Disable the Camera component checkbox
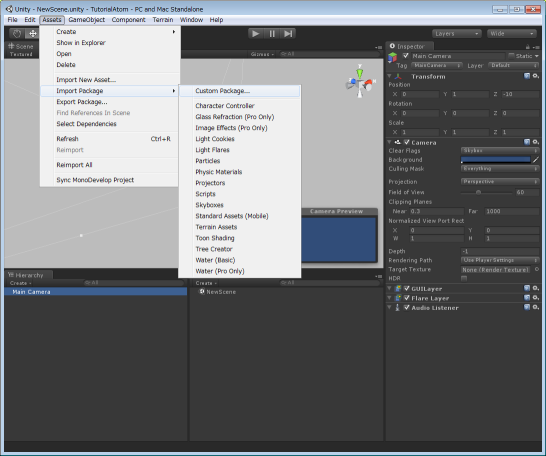Screen dimensions: 546x456 pos(407,142)
